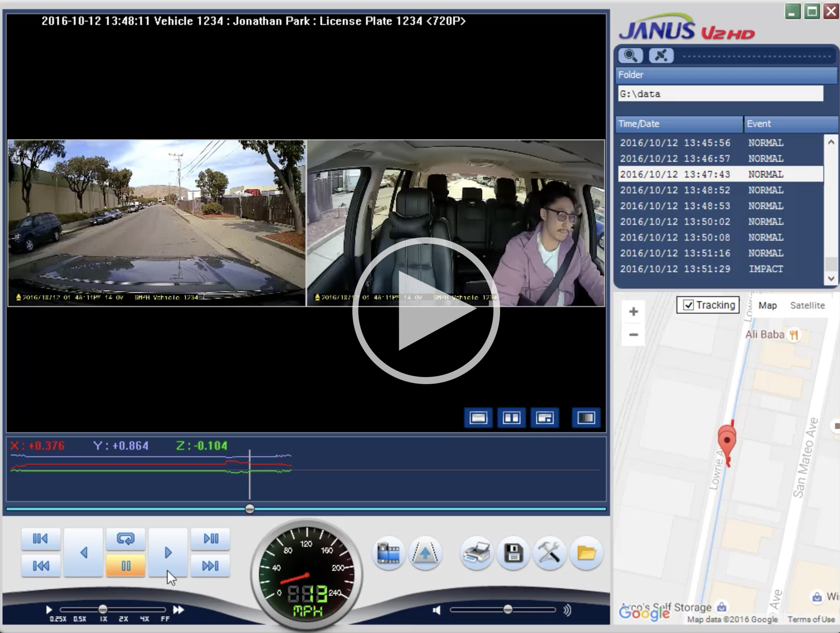Select recording 2016/10/12 13:50:02
Viewport: 840px width, 633px height.
(720, 222)
